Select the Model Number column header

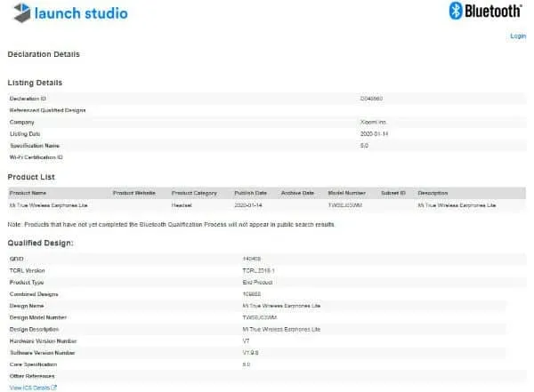[x=346, y=193]
